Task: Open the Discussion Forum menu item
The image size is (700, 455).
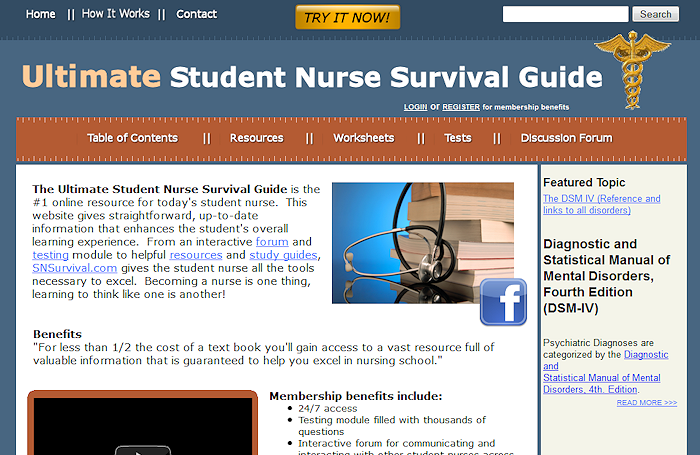Action: click(567, 138)
